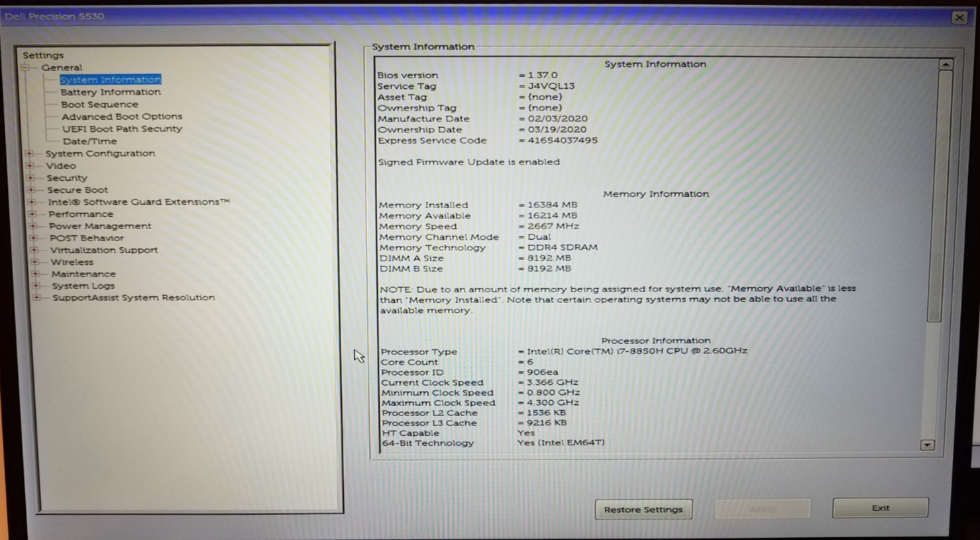Viewport: 980px width, 540px height.
Task: Click Memory Installed value 16384 MB
Action: pos(552,205)
